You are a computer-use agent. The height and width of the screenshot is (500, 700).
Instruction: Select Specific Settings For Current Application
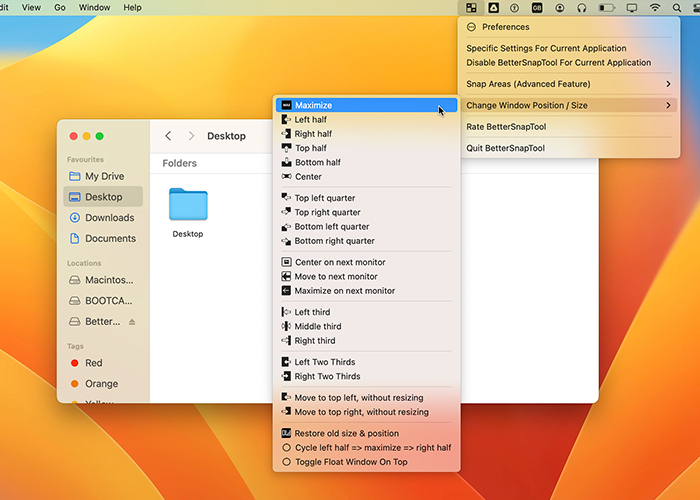point(569,48)
